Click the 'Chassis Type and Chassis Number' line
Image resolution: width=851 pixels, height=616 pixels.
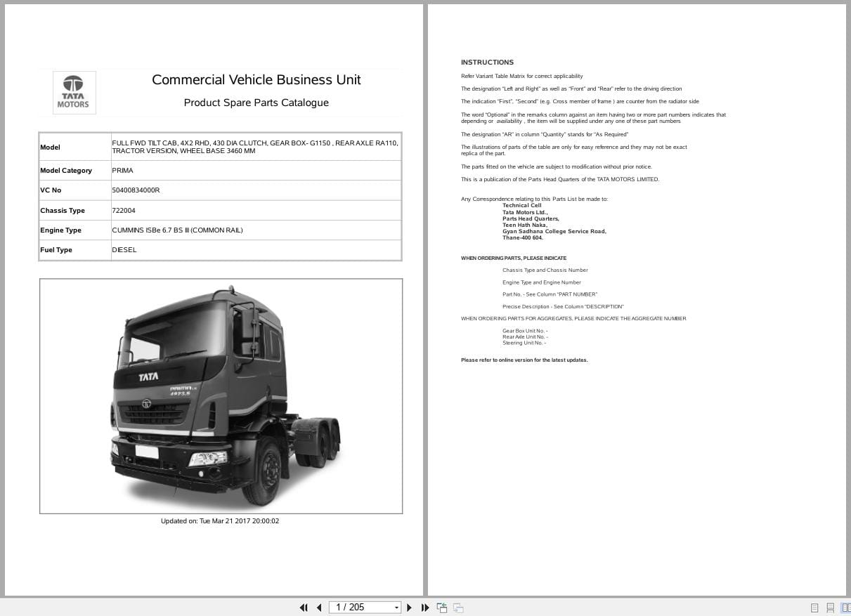(545, 270)
